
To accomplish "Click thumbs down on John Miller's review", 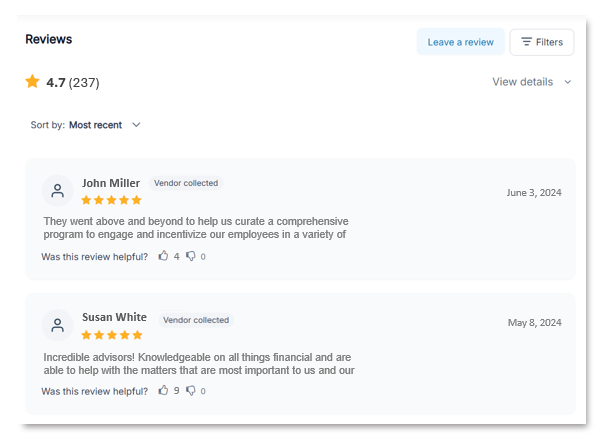I will click(x=191, y=257).
